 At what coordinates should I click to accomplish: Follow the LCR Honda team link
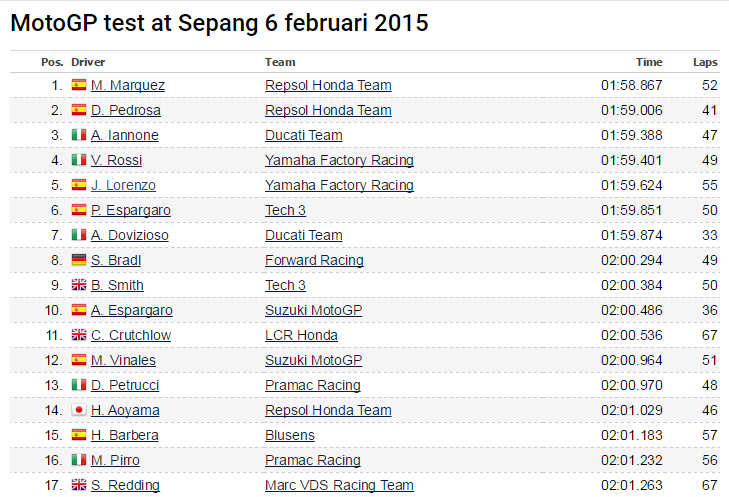point(301,336)
